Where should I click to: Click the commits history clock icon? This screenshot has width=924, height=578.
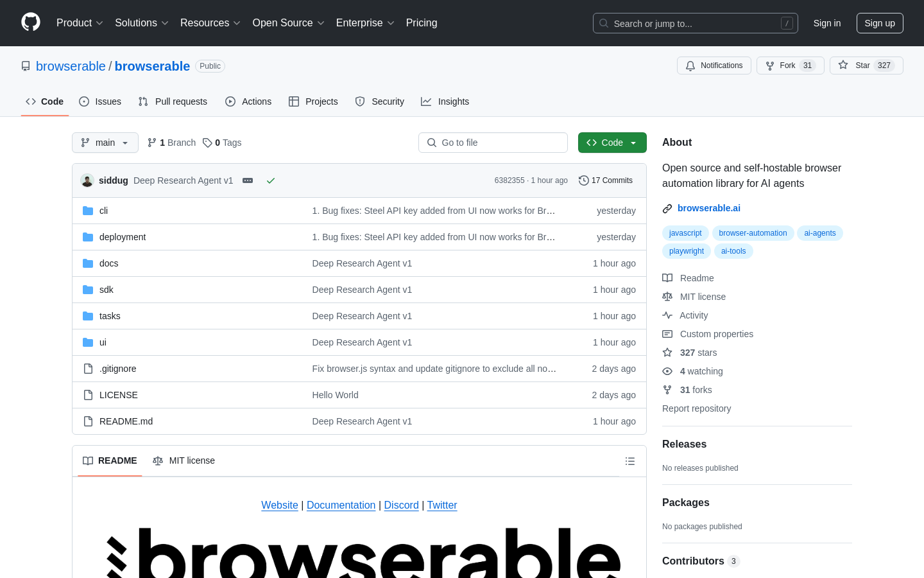click(x=584, y=180)
